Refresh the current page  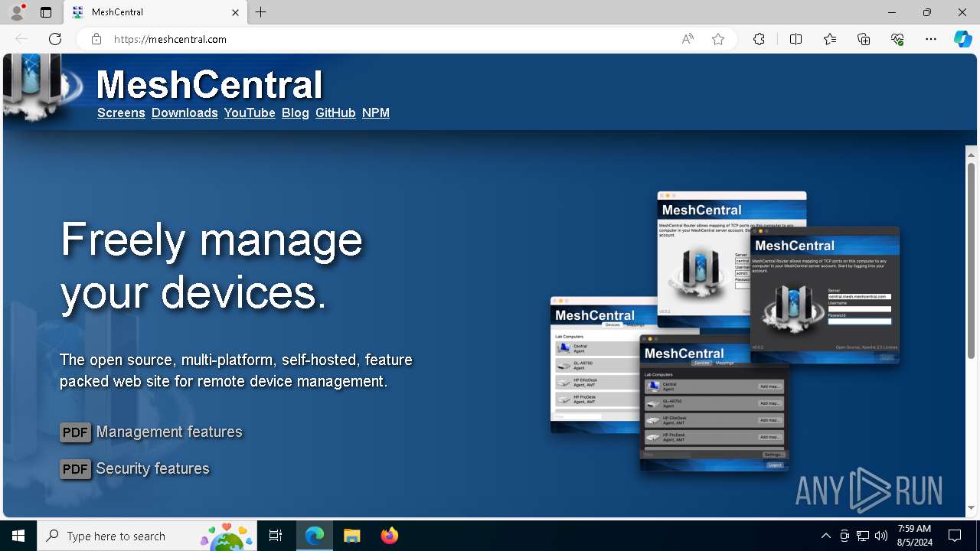[x=55, y=39]
